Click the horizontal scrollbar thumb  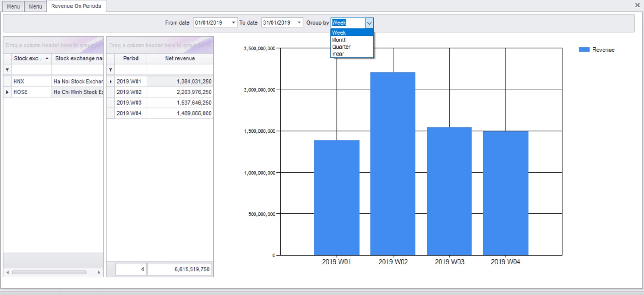(x=49, y=273)
